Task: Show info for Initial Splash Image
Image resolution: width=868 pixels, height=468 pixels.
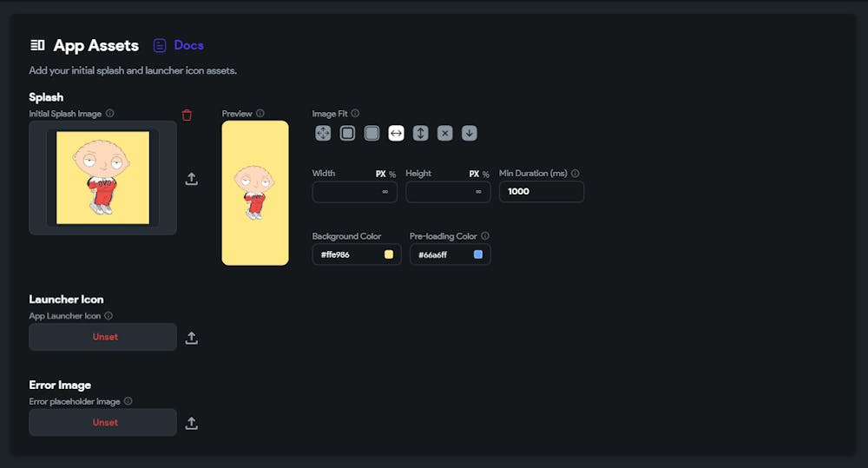Action: coord(109,113)
